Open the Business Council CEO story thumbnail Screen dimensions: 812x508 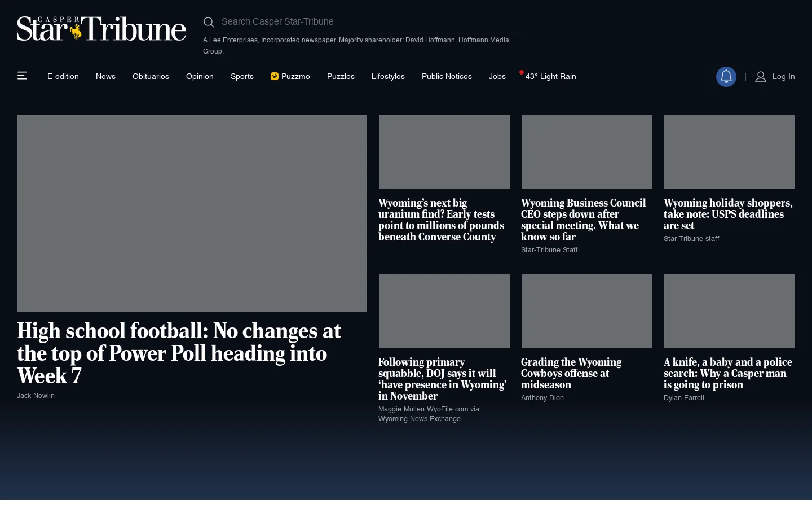point(587,152)
